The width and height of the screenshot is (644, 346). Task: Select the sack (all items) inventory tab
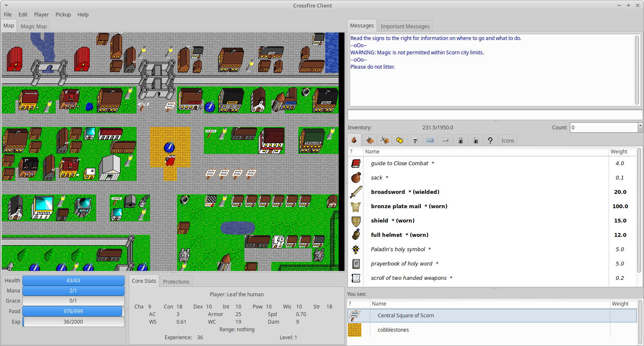354,140
